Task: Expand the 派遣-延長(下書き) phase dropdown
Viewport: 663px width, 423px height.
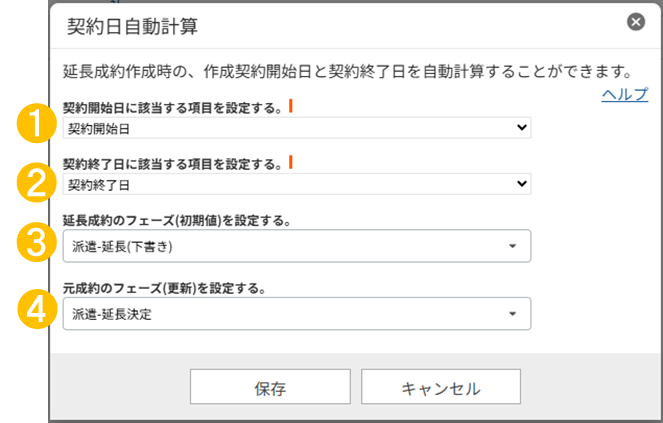Action: pos(296,245)
